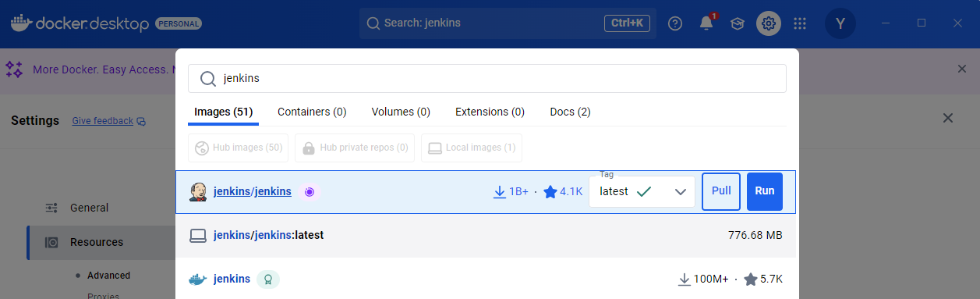Dismiss the More Docker banner
Viewport: 980px width, 299px height.
click(962, 69)
